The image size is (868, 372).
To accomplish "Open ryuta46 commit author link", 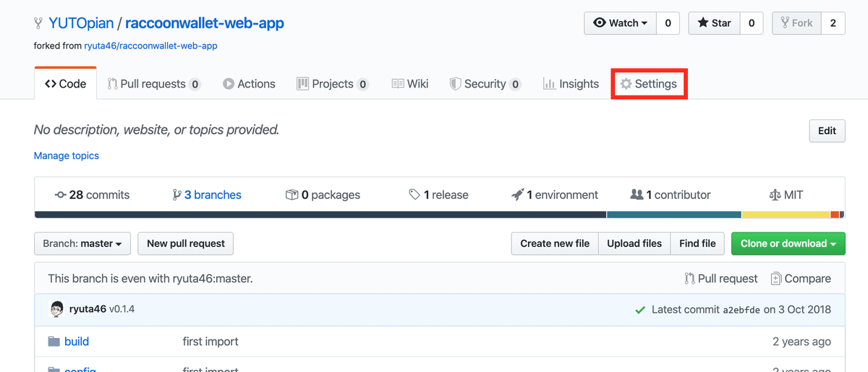I will 88,309.
